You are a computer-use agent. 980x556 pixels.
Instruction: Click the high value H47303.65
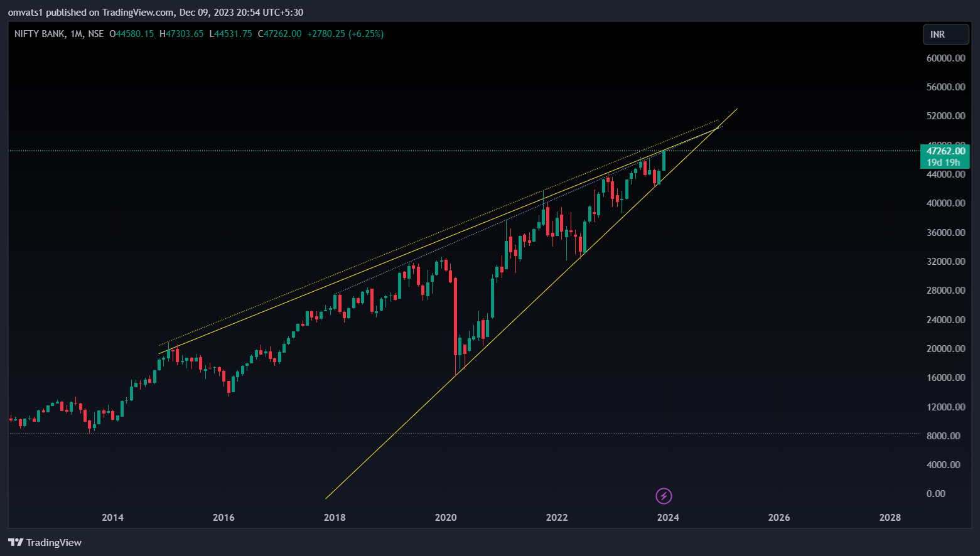181,34
